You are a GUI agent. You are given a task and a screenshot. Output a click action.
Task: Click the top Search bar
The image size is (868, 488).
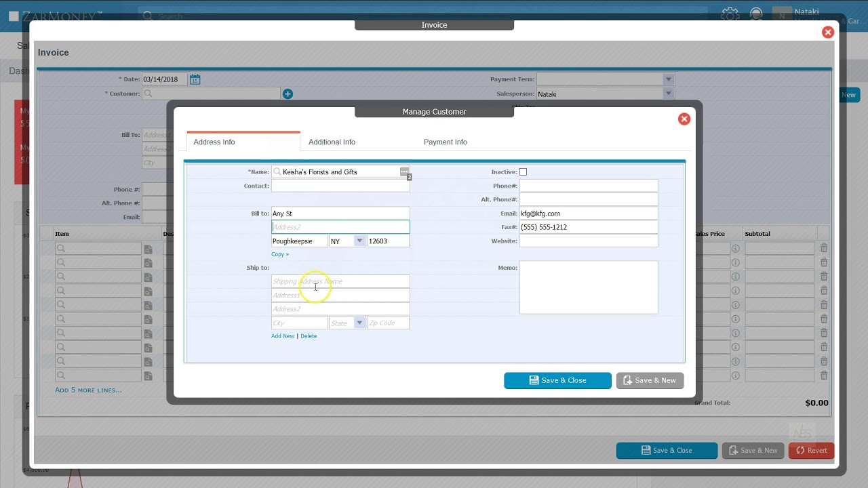click(422, 15)
